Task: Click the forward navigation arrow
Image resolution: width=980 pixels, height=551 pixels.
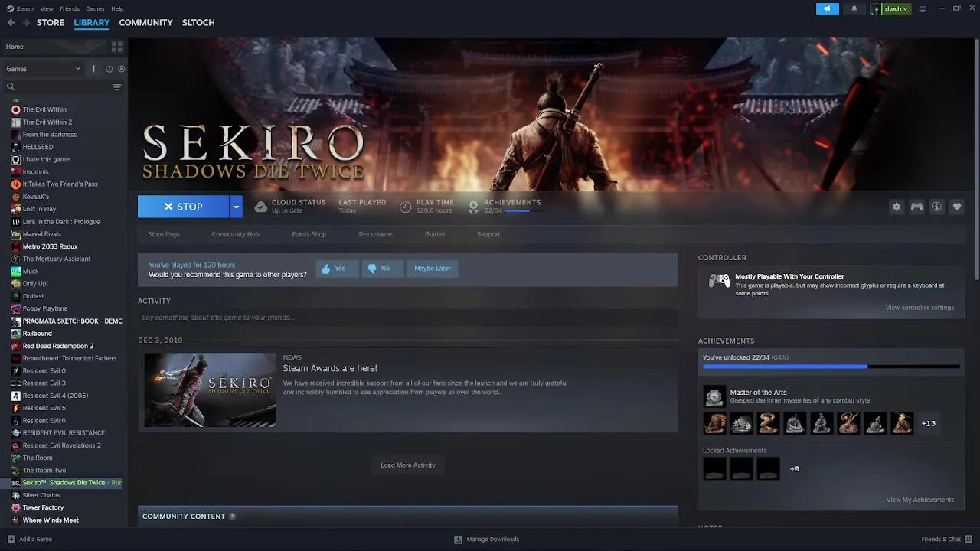Action: click(x=26, y=23)
